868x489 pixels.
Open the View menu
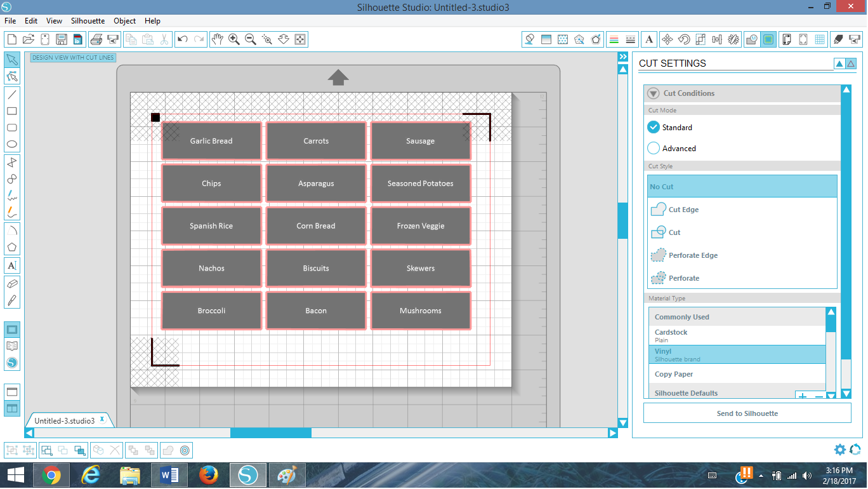(x=55, y=21)
